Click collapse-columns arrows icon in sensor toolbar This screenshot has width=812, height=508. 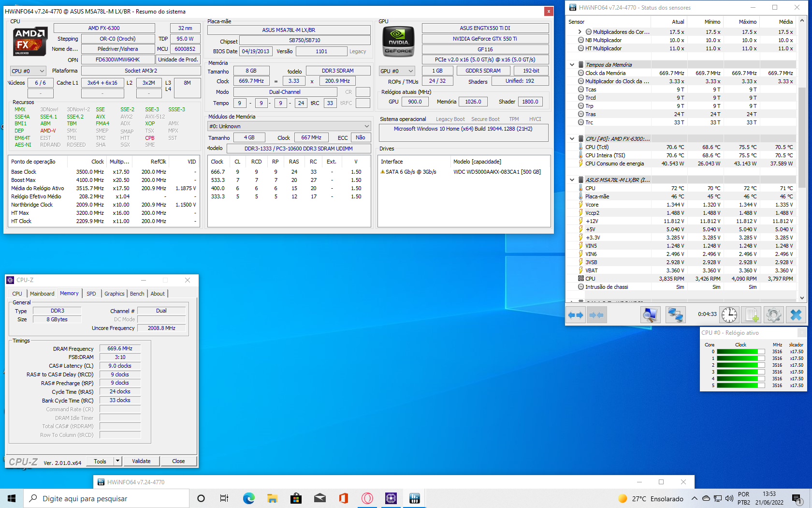point(596,315)
